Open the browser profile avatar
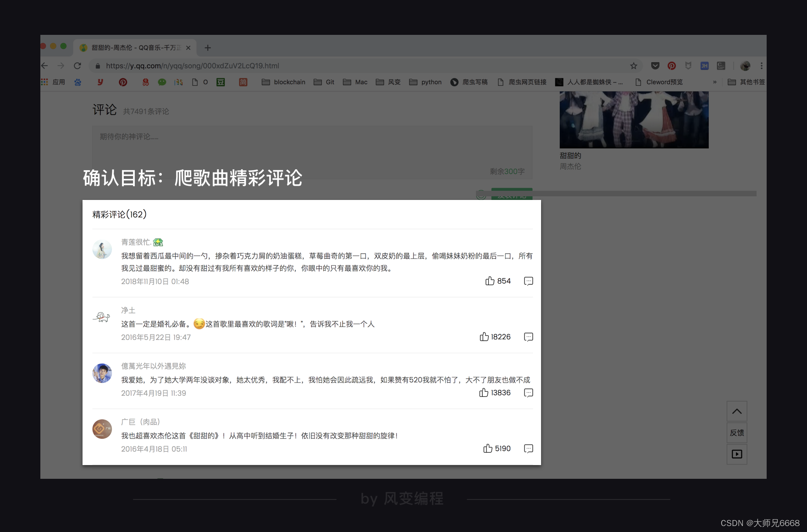 pos(746,66)
